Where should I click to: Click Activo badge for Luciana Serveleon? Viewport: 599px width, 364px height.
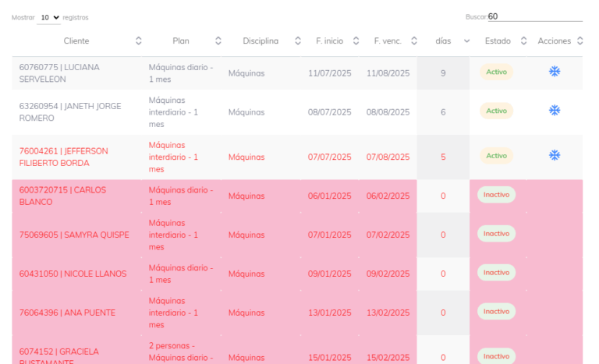tap(496, 72)
